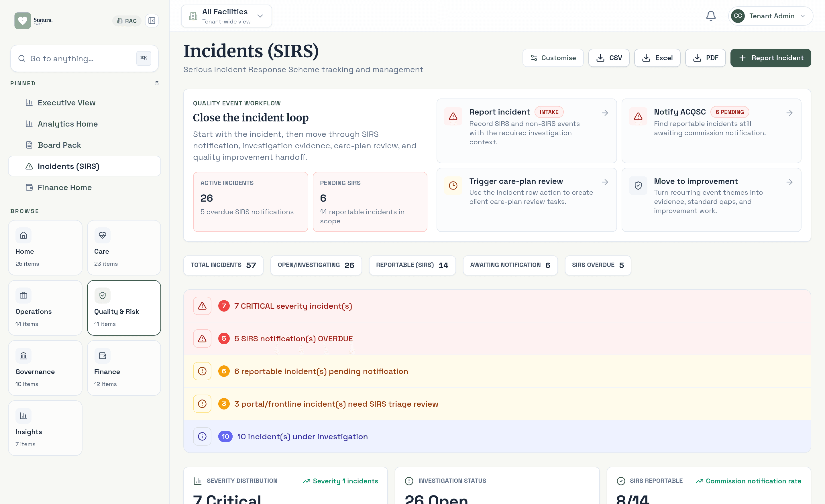
Task: Select Total Incidents 57 chip
Action: click(x=223, y=265)
